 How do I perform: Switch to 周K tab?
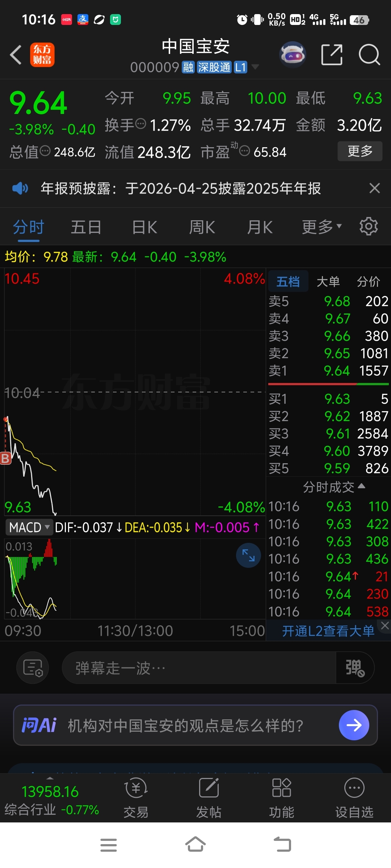[202, 227]
